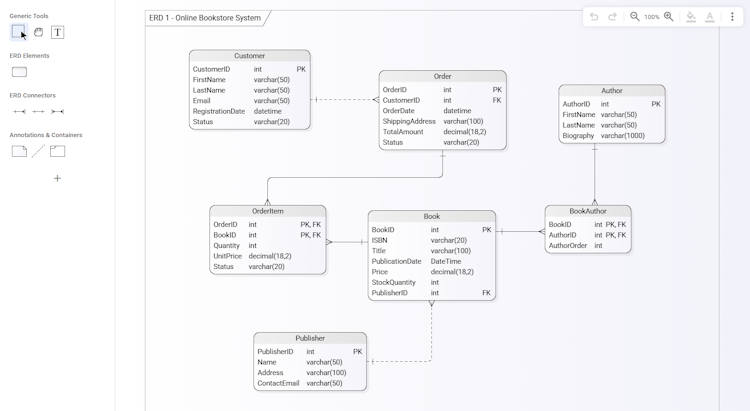This screenshot has width=750, height=411.
Task: Pick the ERD entity element shape
Action: point(19,72)
